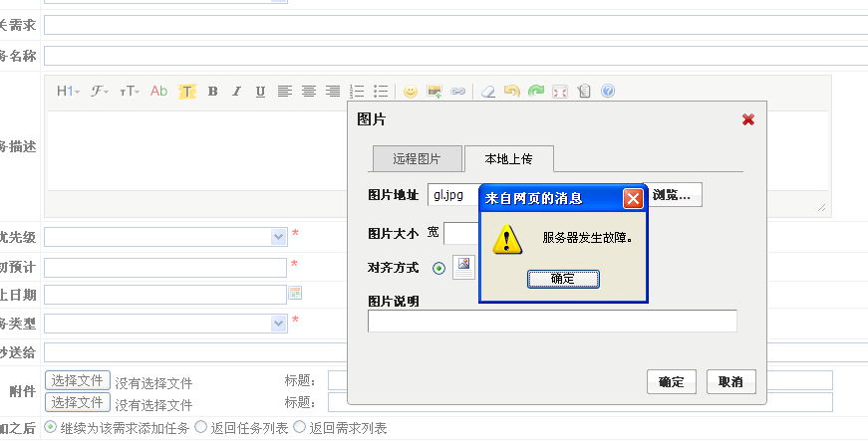The width and height of the screenshot is (868, 441).
Task: Close the 来自网页的消息 alert box
Action: click(x=633, y=198)
